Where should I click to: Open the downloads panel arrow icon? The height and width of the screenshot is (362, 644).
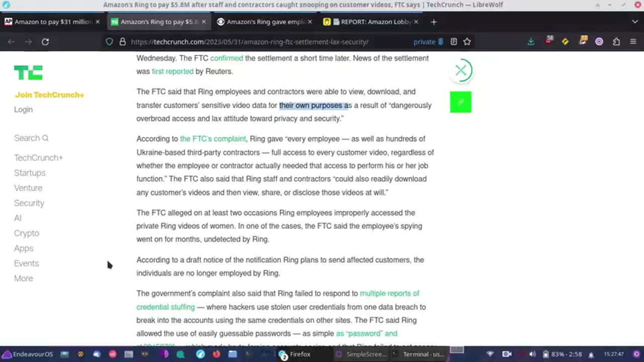click(531, 42)
